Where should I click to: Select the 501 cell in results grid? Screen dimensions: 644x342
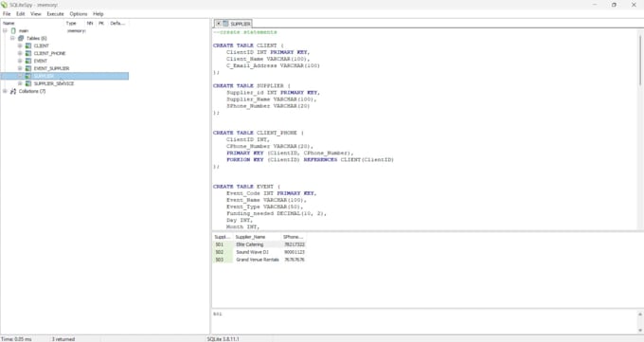click(x=223, y=244)
